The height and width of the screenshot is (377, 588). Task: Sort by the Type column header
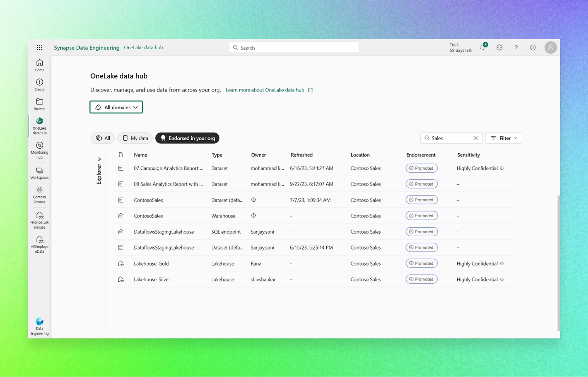click(217, 155)
